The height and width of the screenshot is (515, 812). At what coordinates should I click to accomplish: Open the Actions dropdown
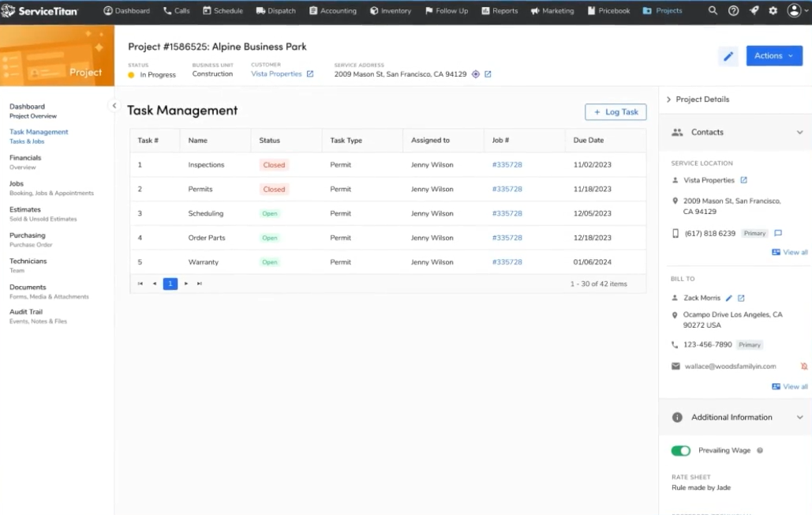(773, 56)
